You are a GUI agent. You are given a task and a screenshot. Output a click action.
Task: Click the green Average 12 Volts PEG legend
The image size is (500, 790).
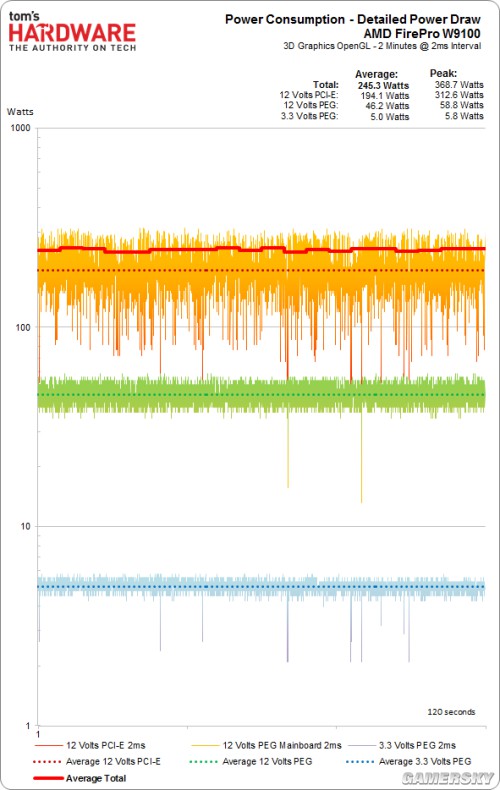(x=251, y=761)
